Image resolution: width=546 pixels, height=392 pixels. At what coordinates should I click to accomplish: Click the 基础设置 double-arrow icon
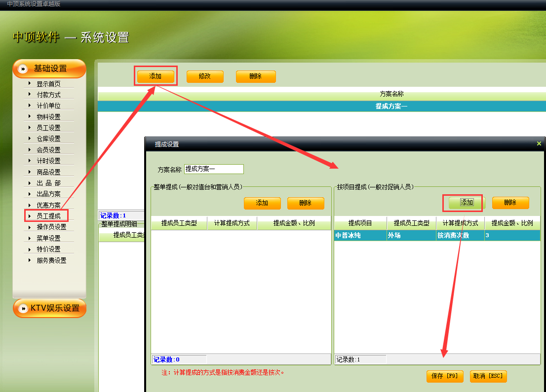23,69
